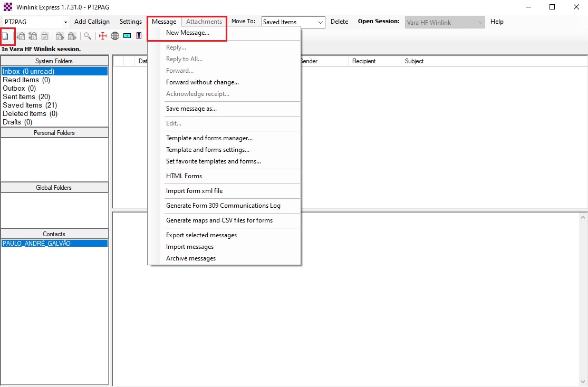Screen dimensions: 588x387
Task: Select Generate Form 309 Communications Log
Action: (x=223, y=206)
